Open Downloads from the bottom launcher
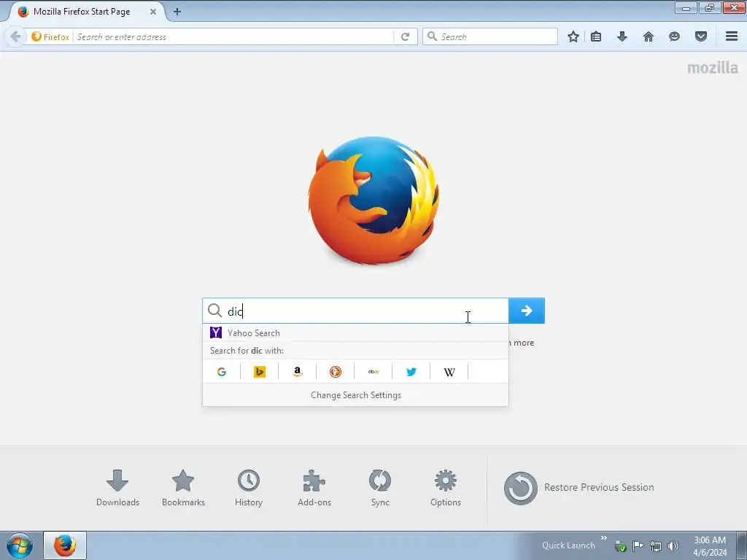 pos(117,488)
